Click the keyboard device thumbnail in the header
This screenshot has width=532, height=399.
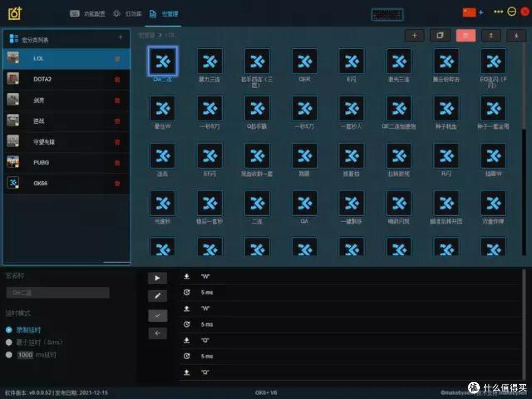point(387,15)
